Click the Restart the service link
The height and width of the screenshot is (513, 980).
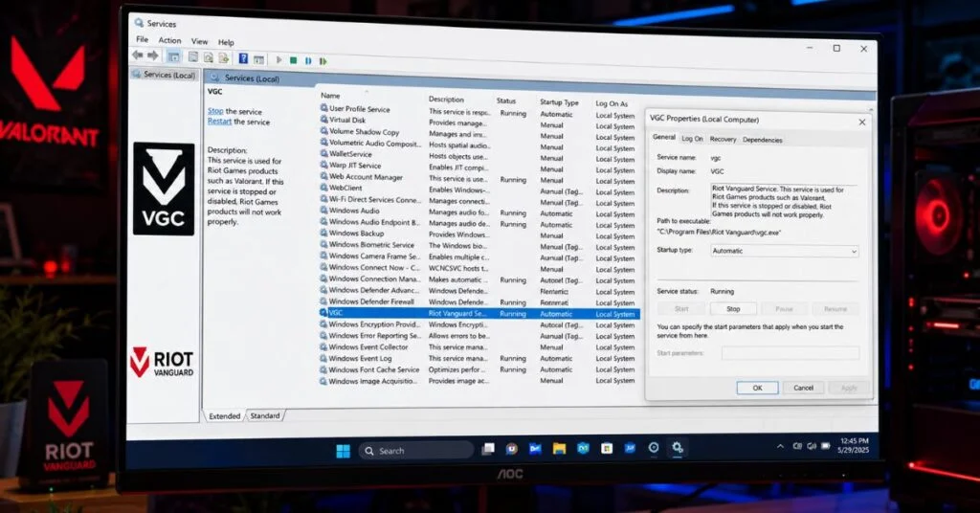[x=219, y=122]
